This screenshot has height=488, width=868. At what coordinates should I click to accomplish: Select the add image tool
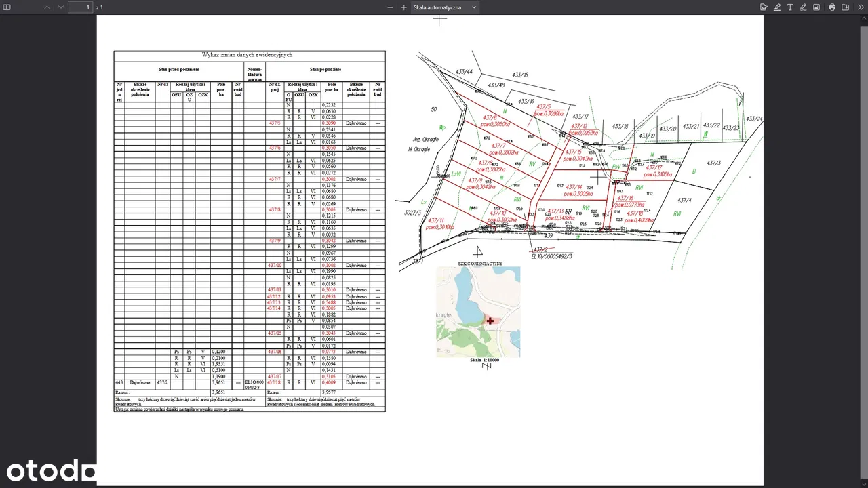tap(816, 7)
